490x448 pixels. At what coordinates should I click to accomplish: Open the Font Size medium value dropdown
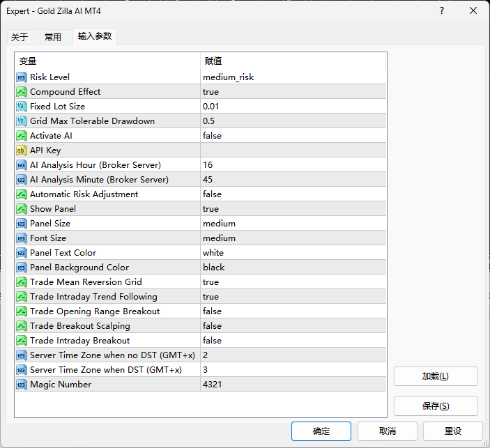pos(219,238)
